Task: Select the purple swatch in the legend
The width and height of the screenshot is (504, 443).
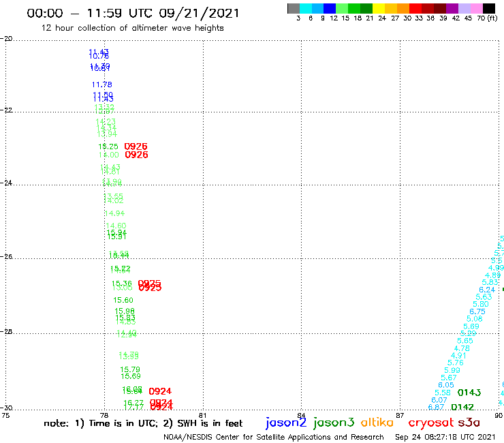Action: tap(452, 8)
